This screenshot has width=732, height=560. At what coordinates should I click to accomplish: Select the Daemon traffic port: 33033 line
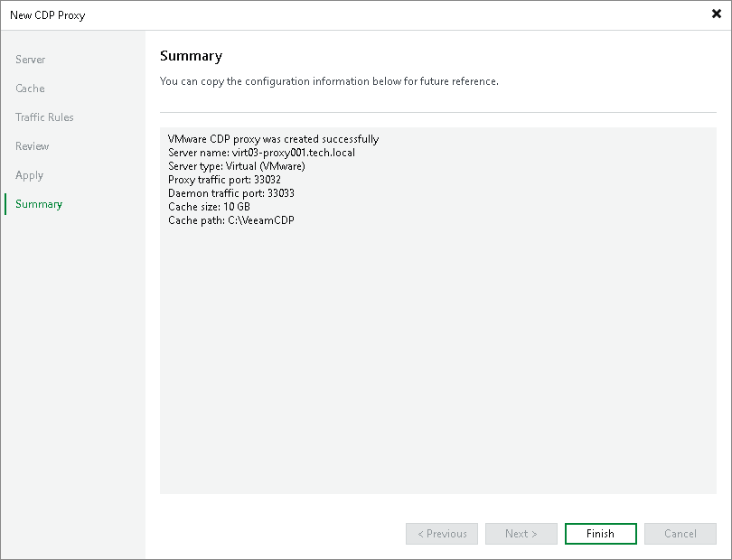231,193
